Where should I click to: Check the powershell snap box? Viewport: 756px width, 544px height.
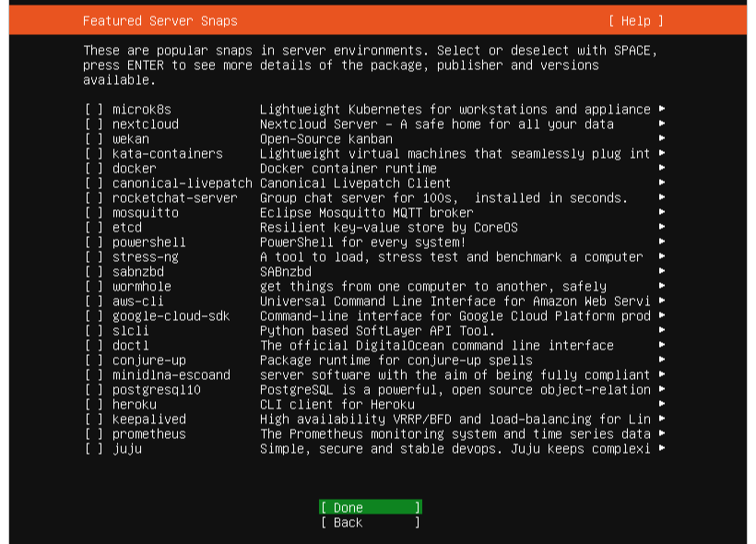[94, 242]
